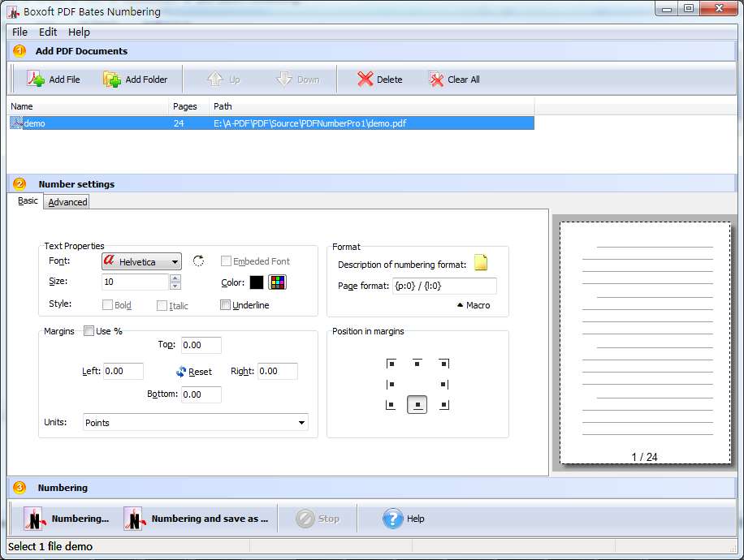The width and height of the screenshot is (744, 560).
Task: Click the Numbering... button
Action: click(x=67, y=519)
